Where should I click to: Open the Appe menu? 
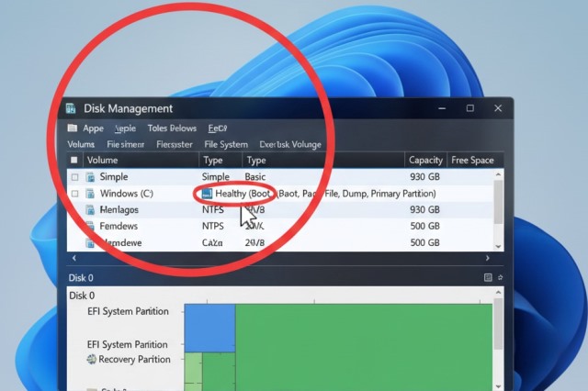(x=93, y=128)
